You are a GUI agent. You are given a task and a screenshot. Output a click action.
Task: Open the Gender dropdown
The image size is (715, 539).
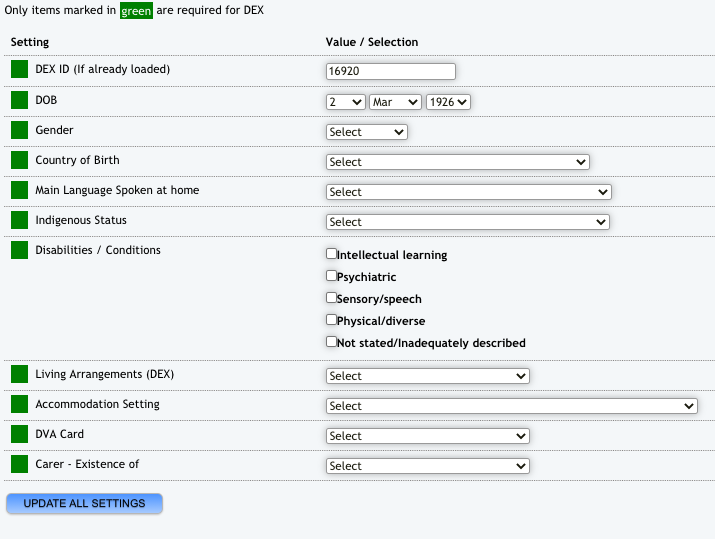click(366, 132)
